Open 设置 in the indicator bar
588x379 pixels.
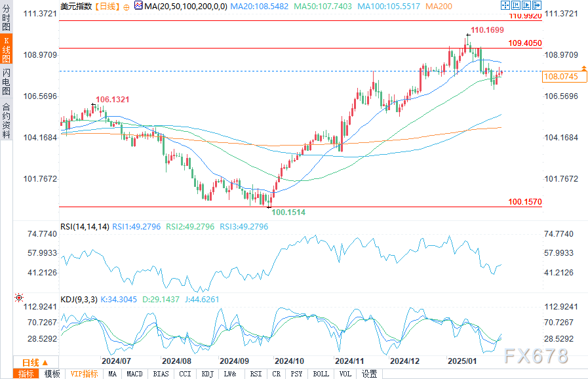coord(369,374)
